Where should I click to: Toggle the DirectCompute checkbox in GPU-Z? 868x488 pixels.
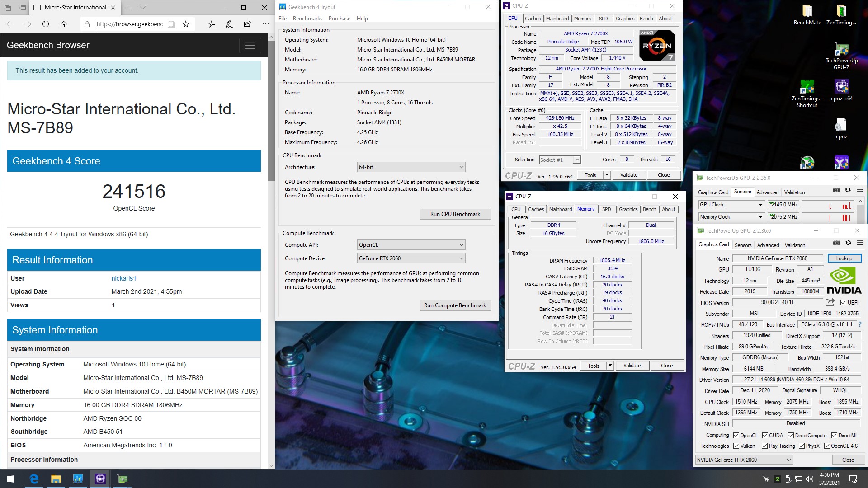pyautogui.click(x=791, y=436)
